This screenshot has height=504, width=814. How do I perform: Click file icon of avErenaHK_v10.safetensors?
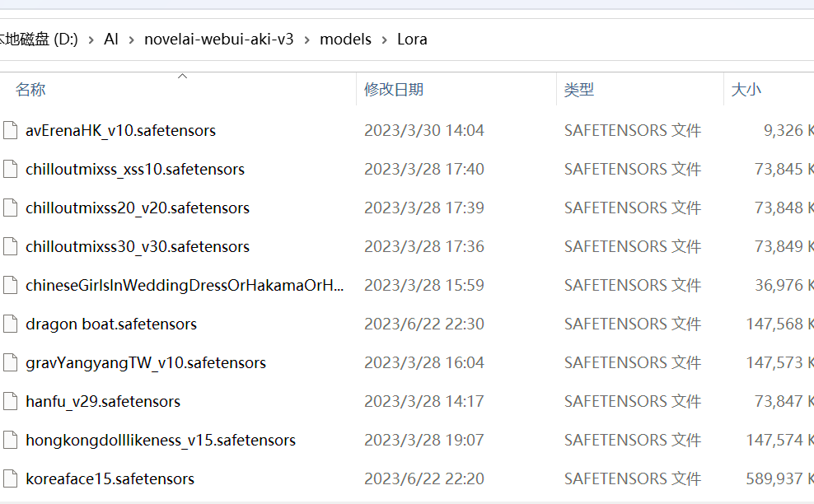(x=10, y=130)
